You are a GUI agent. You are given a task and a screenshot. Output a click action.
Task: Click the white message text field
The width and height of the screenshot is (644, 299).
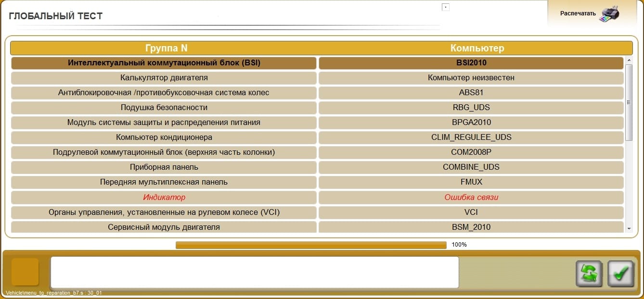point(255,272)
